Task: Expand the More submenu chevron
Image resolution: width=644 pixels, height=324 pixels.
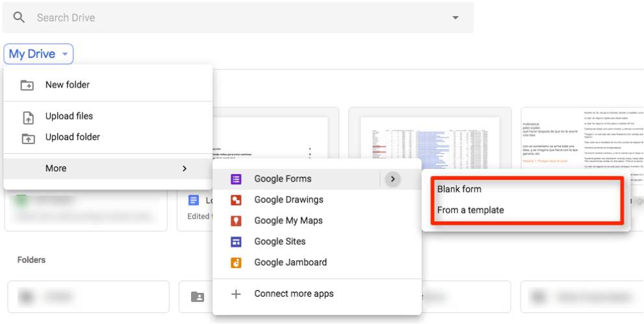Action: 185,169
